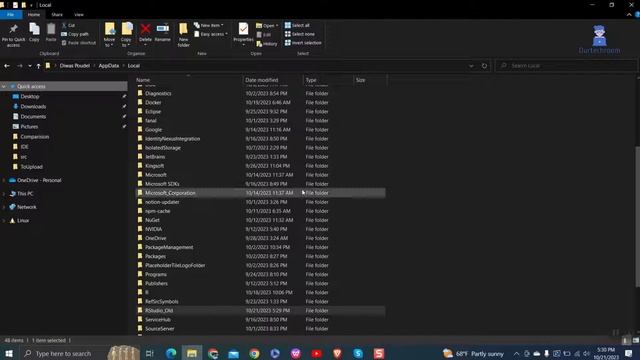Select the Google folder row
This screenshot has height=360, width=640.
coord(260,130)
